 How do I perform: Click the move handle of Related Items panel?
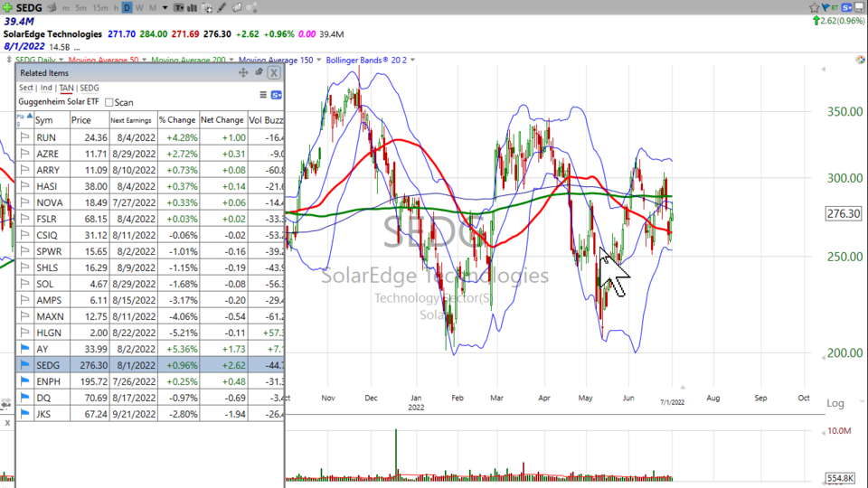[x=242, y=72]
